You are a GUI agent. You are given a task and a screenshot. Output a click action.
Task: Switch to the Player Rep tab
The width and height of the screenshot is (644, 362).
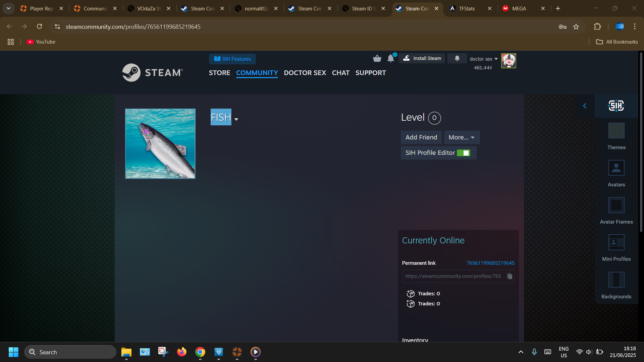tap(42, 9)
